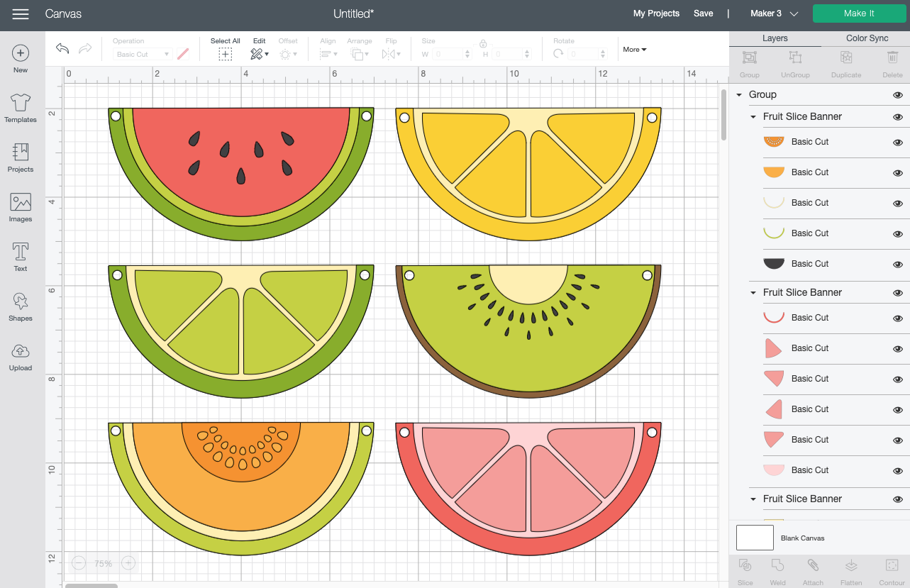The height and width of the screenshot is (588, 910).
Task: Click the Rotate angle field
Action: 588,54
